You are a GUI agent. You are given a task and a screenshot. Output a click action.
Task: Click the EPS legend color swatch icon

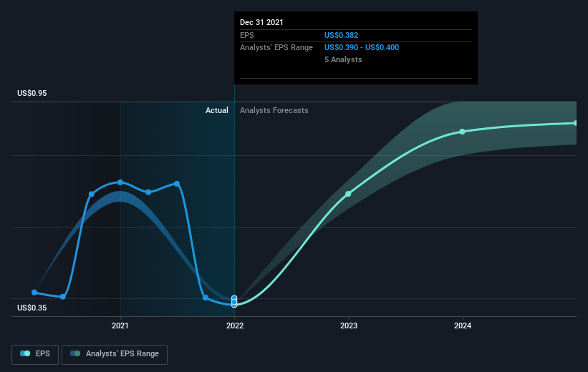click(x=25, y=353)
